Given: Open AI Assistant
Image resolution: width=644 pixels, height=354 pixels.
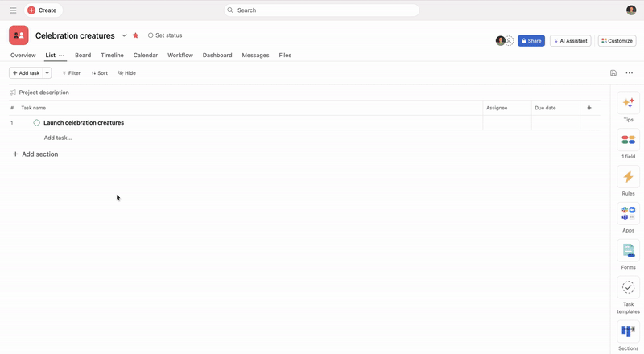Looking at the screenshot, I should coord(571,41).
